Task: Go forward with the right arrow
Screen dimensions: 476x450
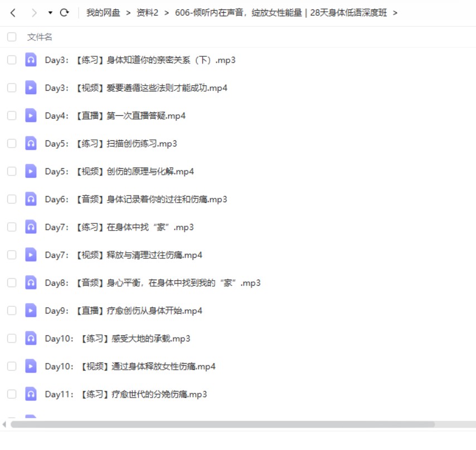Action: [x=34, y=13]
